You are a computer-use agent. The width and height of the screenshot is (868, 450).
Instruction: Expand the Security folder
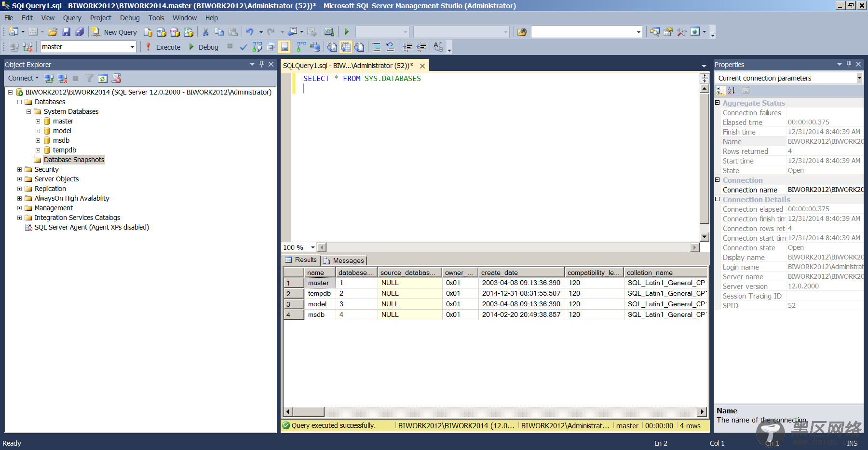(19, 169)
